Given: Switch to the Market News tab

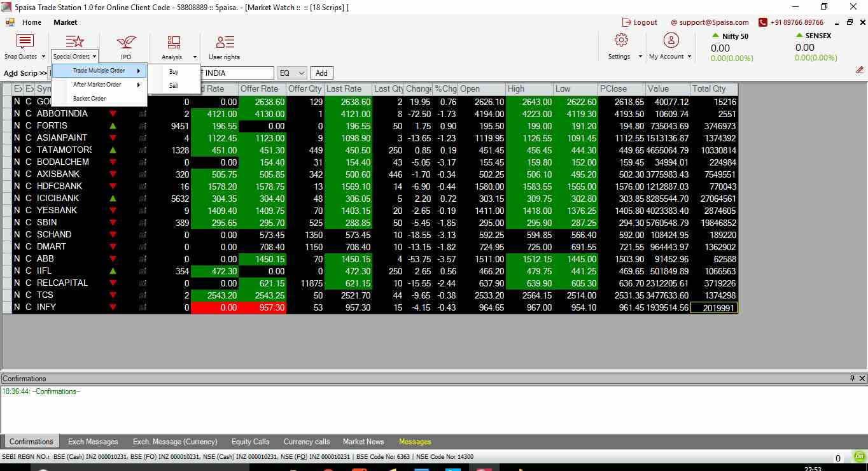Looking at the screenshot, I should coord(363,442).
